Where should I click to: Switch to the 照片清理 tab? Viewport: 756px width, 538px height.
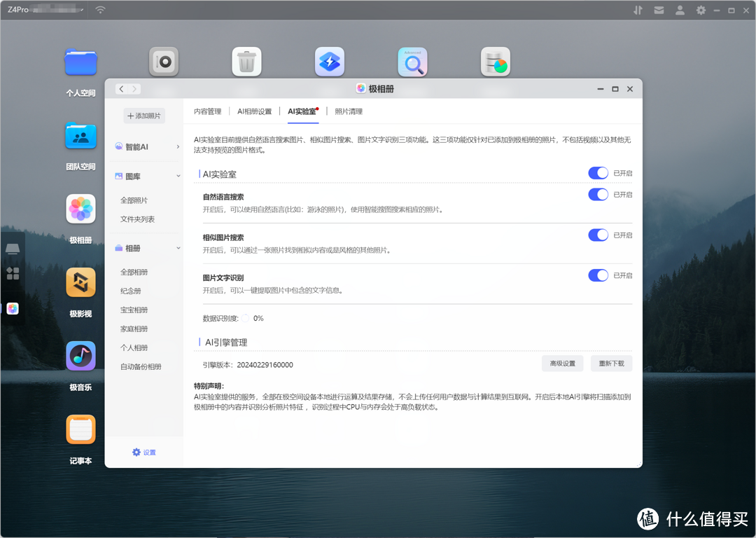349,111
